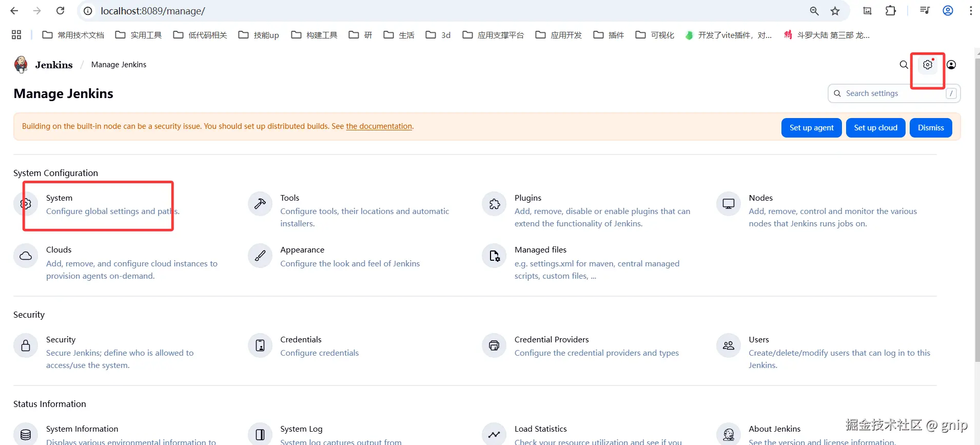Image resolution: width=980 pixels, height=445 pixels.
Task: Open the Security settings link
Action: [61, 340]
